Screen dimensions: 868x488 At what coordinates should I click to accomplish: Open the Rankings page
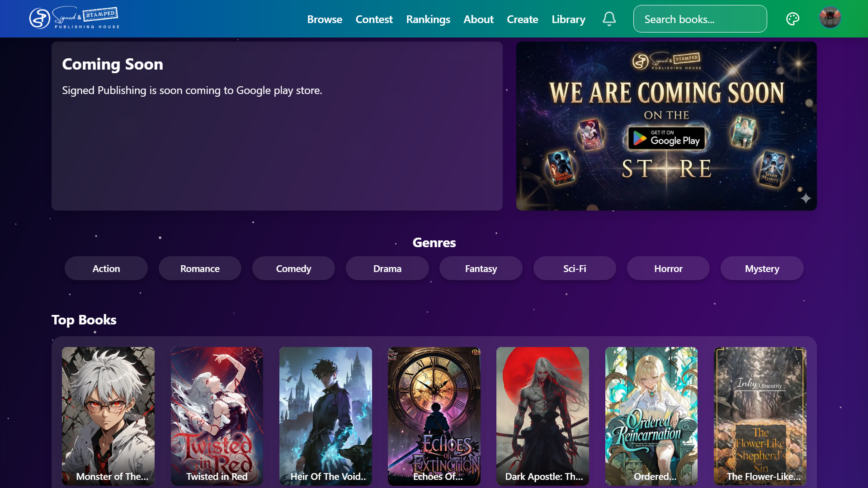pos(428,19)
